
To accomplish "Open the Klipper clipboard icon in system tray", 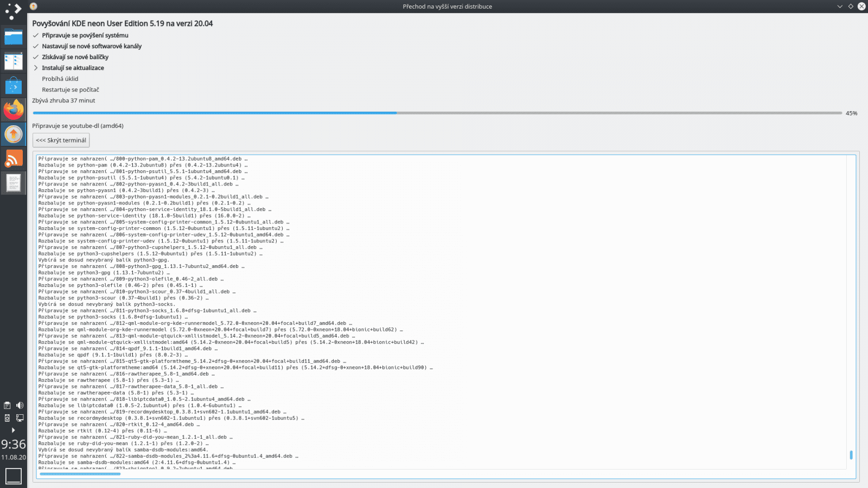I will [x=7, y=405].
